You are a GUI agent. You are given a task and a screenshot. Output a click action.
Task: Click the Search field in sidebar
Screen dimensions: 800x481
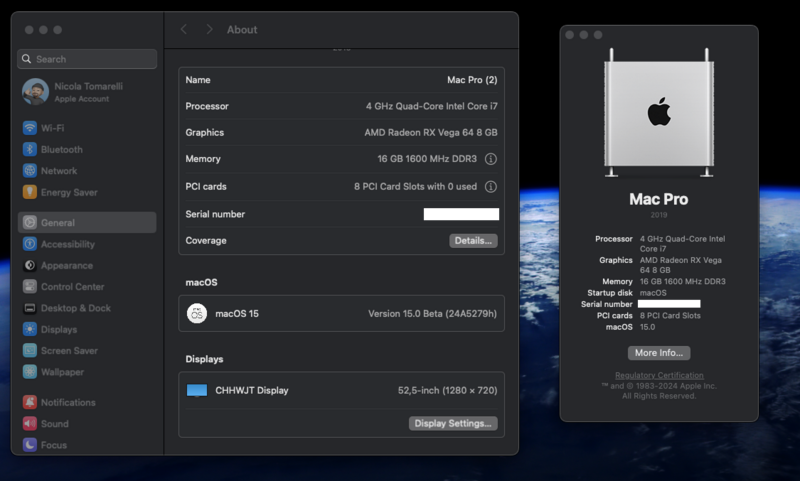[87, 59]
